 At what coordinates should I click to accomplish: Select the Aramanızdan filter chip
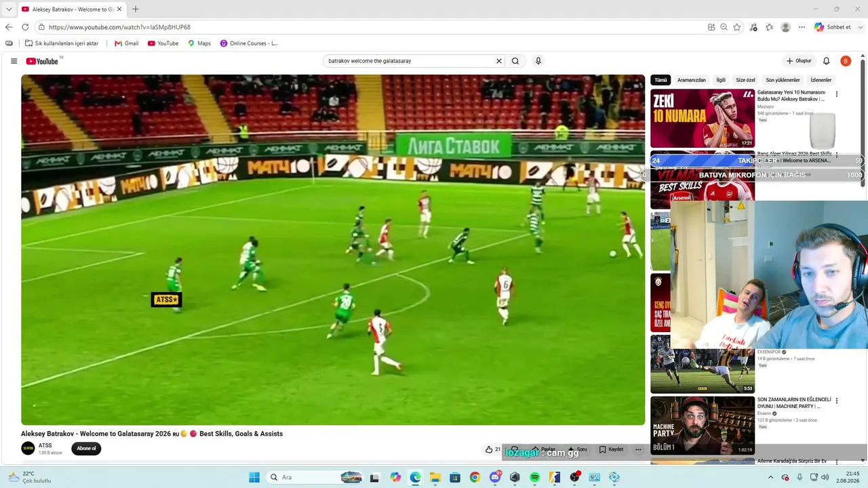(x=692, y=80)
